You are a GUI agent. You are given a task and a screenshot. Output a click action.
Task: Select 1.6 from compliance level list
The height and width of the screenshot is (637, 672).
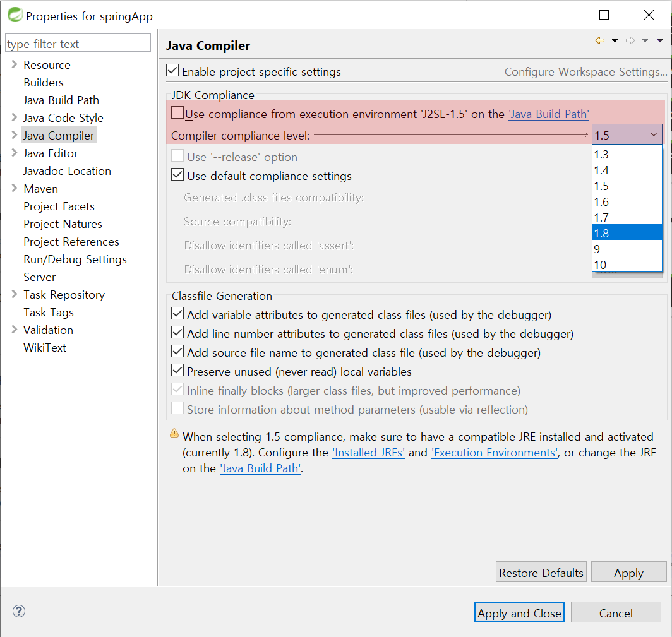pos(627,202)
